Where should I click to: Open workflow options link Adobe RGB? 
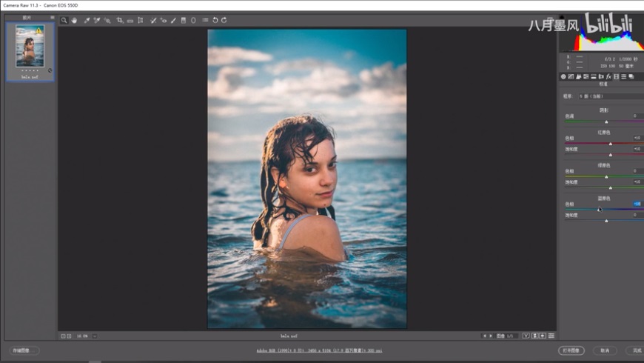click(x=320, y=350)
